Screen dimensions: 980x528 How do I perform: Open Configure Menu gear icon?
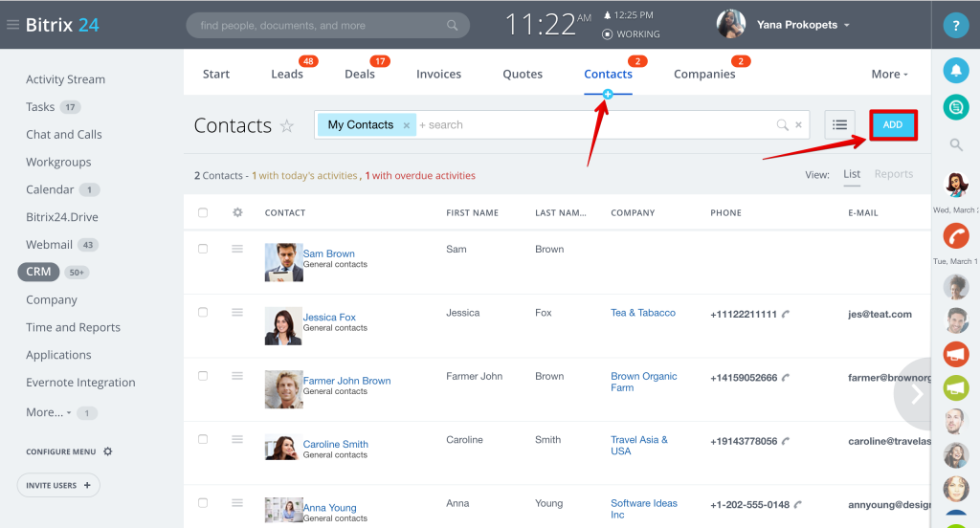coord(107,451)
